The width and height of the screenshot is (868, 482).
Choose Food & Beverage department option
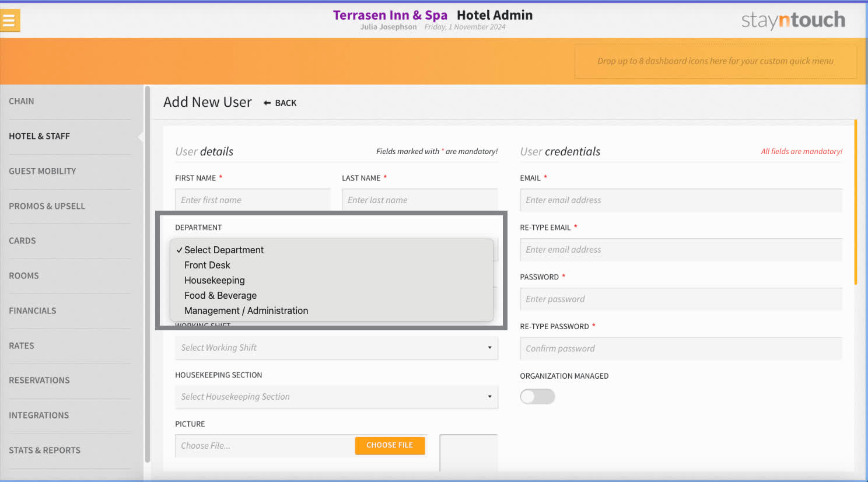coord(331,295)
